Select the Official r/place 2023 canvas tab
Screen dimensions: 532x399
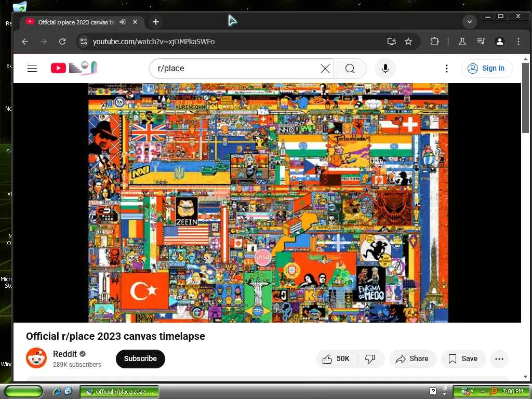[76, 22]
